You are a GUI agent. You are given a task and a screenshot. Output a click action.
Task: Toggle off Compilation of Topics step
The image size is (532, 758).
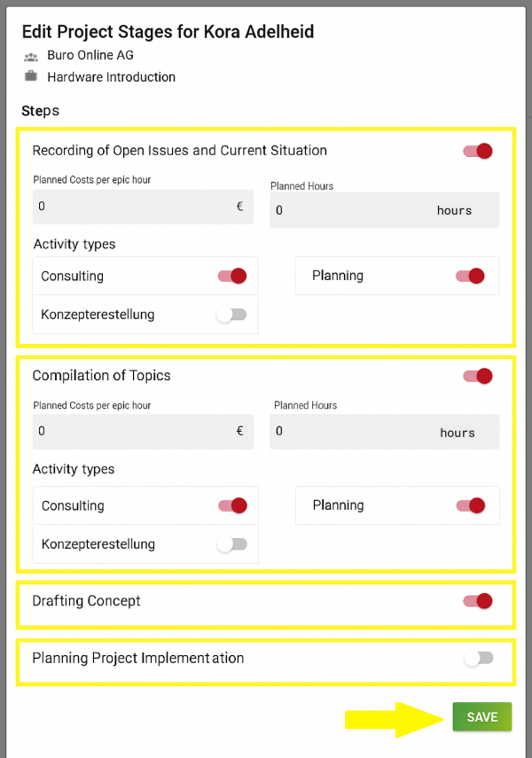point(478,376)
